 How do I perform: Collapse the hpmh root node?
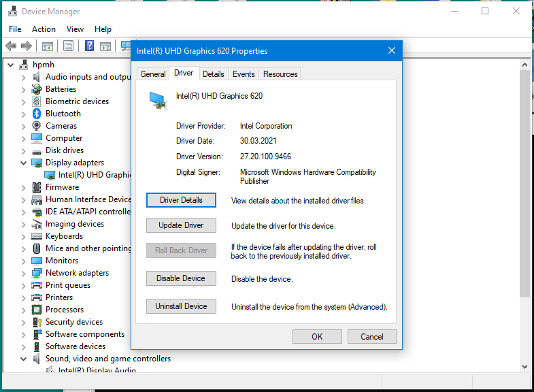(10, 65)
